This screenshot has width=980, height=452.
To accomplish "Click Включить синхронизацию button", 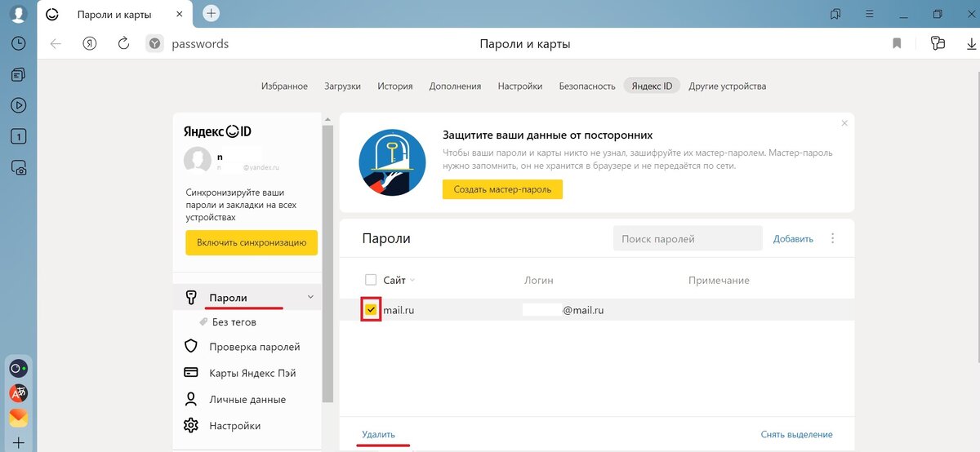I will [x=252, y=242].
